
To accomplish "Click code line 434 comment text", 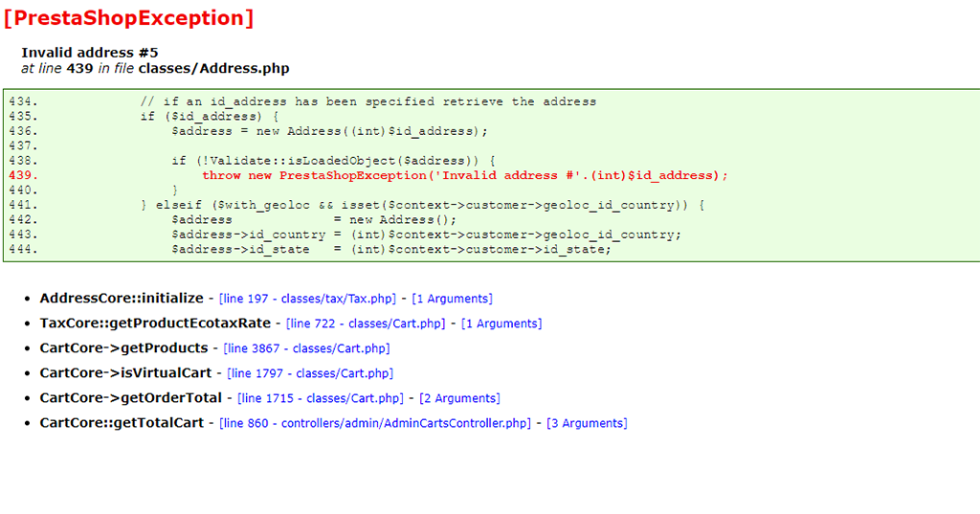I will pos(368,101).
